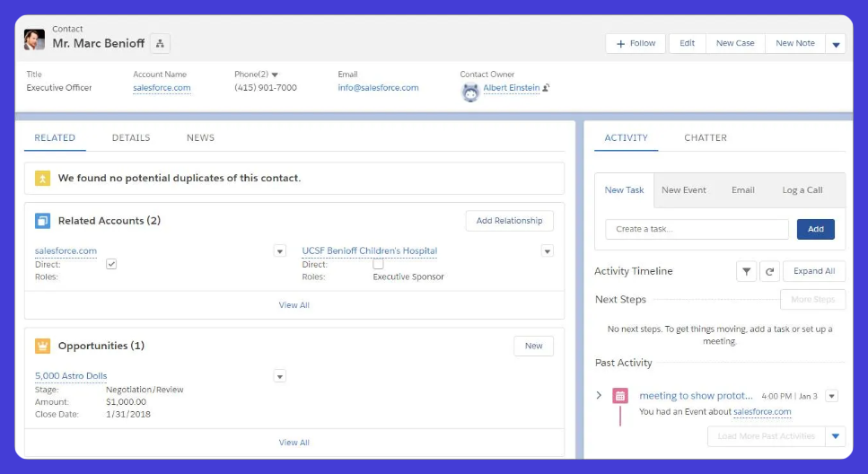Open the salesforce.com related account row menu
Viewport: 868px width, 474px height.
point(279,251)
